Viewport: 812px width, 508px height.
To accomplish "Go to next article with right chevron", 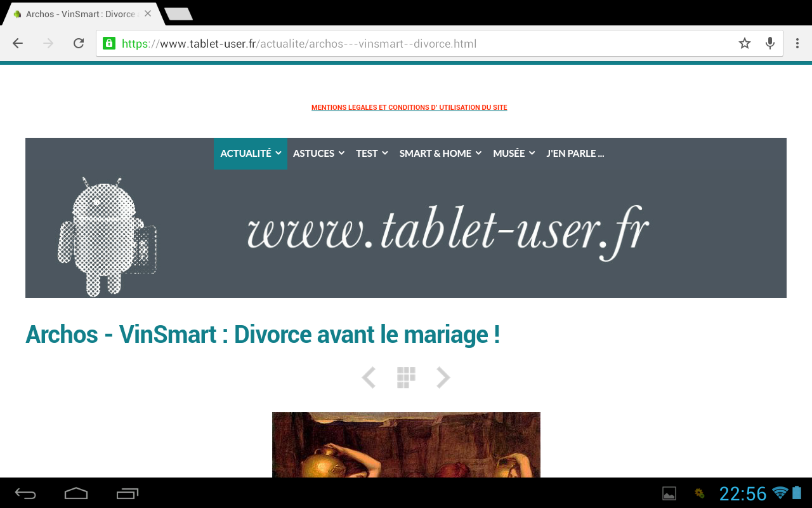I will point(443,377).
